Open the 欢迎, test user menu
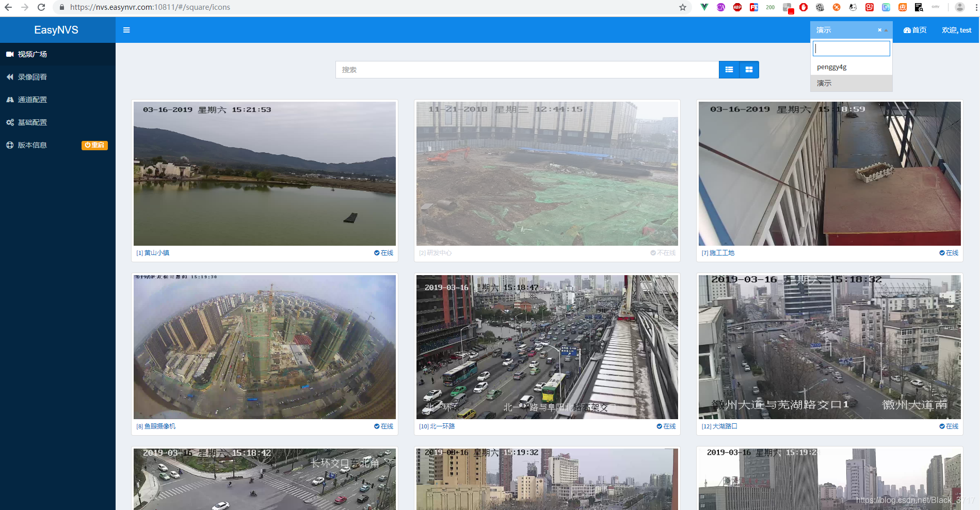Screen dimensions: 980x510 pyautogui.click(x=956, y=30)
